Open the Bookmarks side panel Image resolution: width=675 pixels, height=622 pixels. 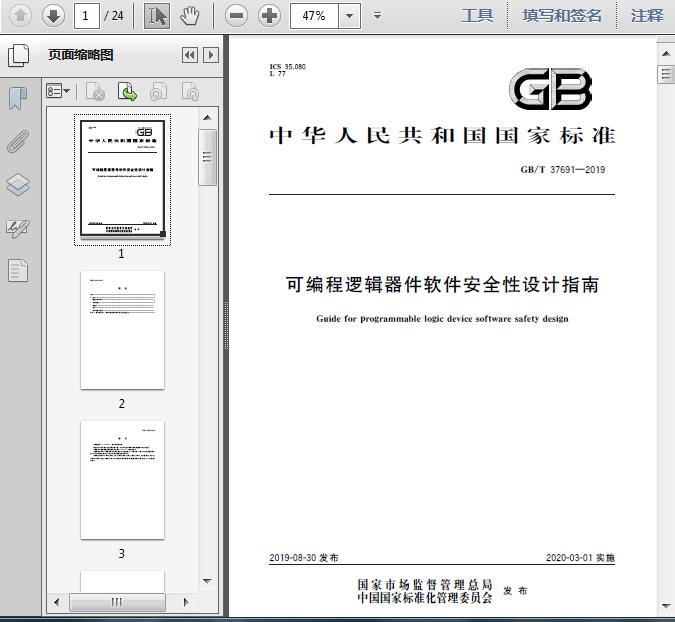click(x=18, y=98)
